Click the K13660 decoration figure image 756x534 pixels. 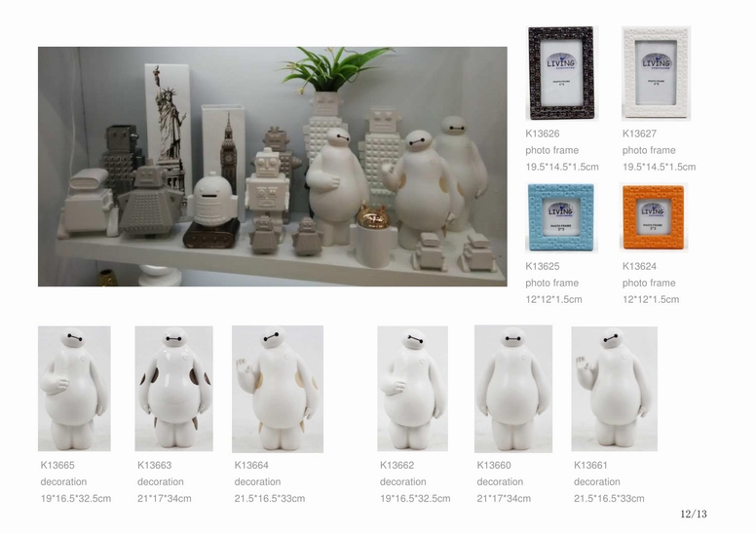pyautogui.click(x=513, y=389)
